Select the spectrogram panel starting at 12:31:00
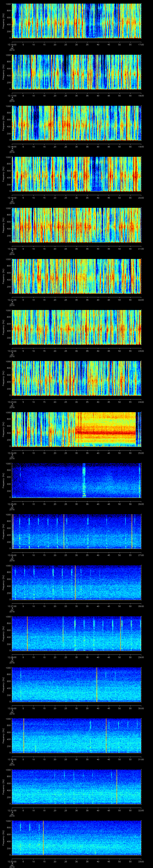 77,787
